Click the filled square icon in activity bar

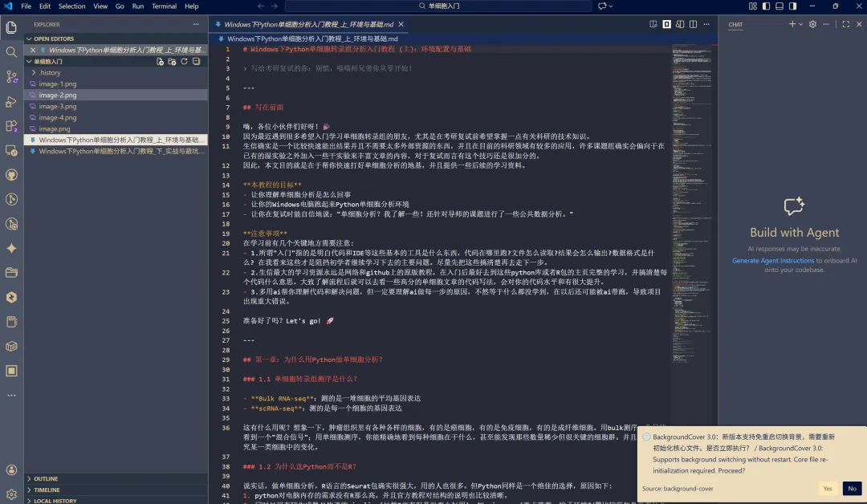pyautogui.click(x=11, y=371)
